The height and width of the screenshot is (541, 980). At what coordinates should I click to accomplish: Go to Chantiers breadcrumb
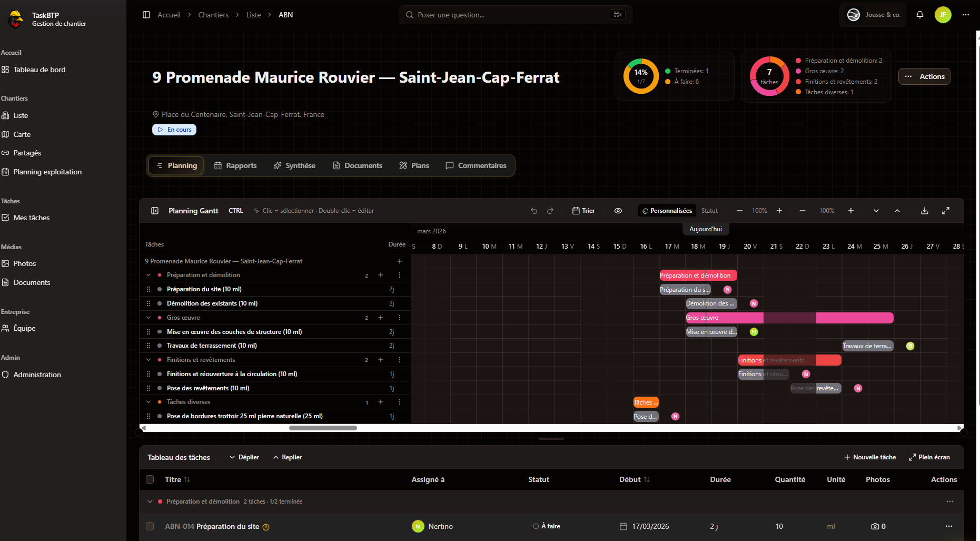[213, 15]
